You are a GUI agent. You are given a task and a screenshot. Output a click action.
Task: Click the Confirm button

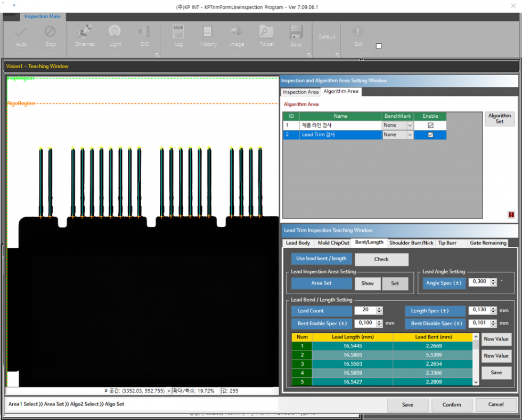click(452, 405)
